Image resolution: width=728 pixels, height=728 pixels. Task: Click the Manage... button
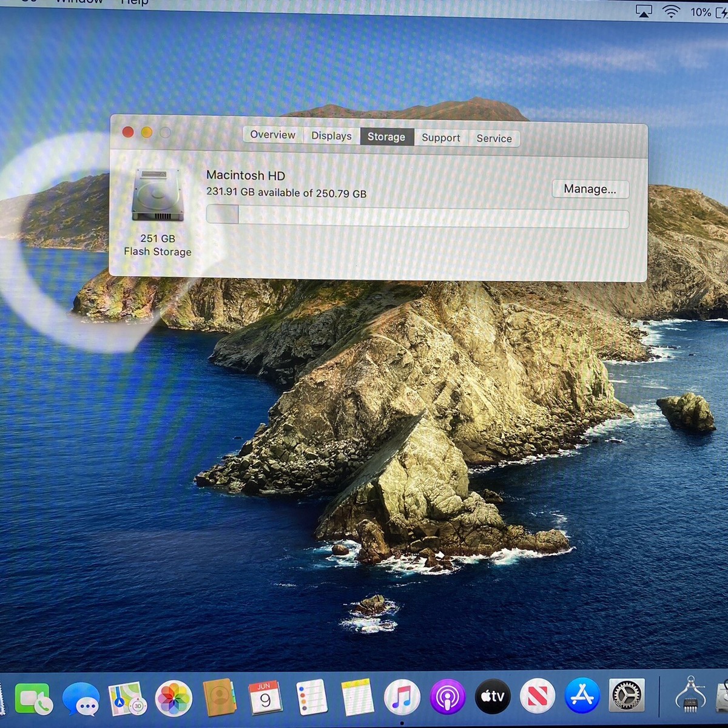(x=590, y=189)
